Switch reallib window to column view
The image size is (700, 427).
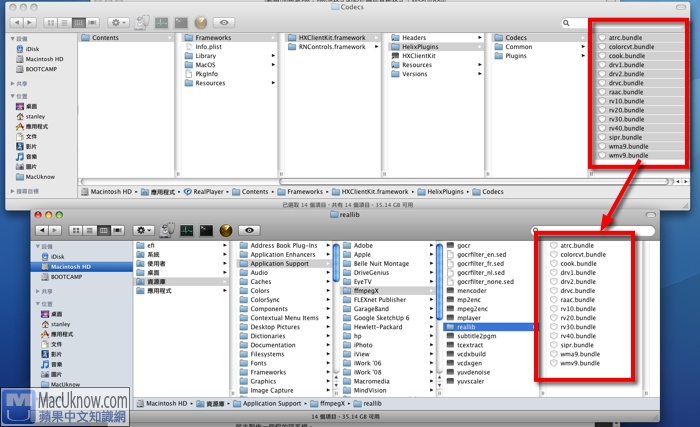[x=103, y=230]
